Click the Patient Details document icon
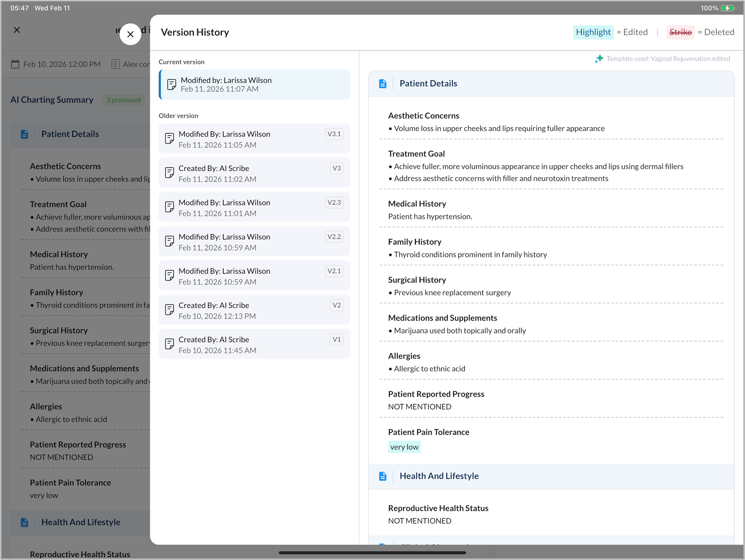 [383, 84]
